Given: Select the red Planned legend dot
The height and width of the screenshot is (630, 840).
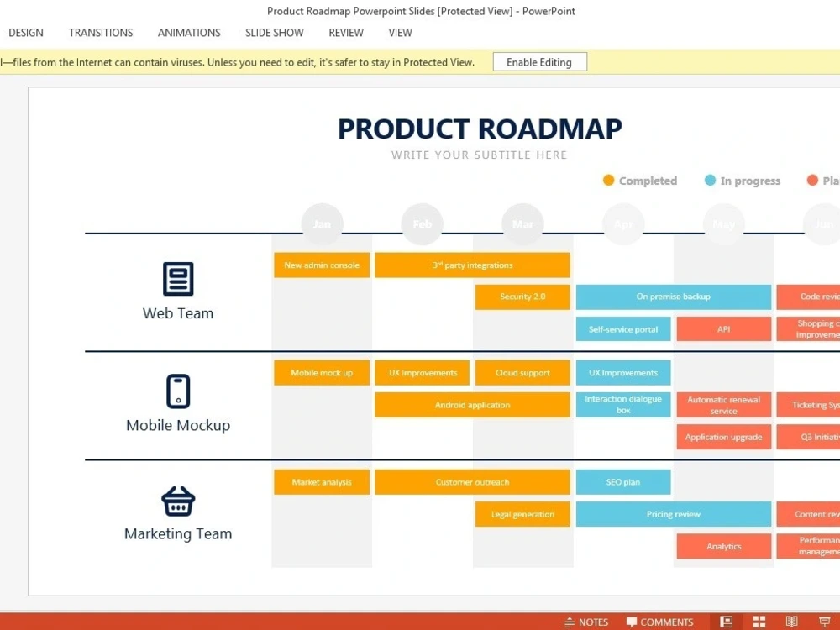Looking at the screenshot, I should click(812, 180).
